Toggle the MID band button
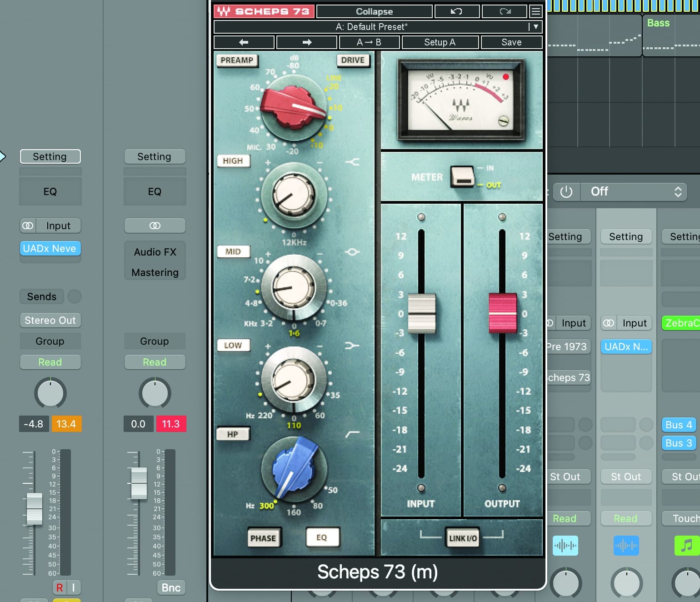This screenshot has height=602, width=700. pyautogui.click(x=233, y=251)
